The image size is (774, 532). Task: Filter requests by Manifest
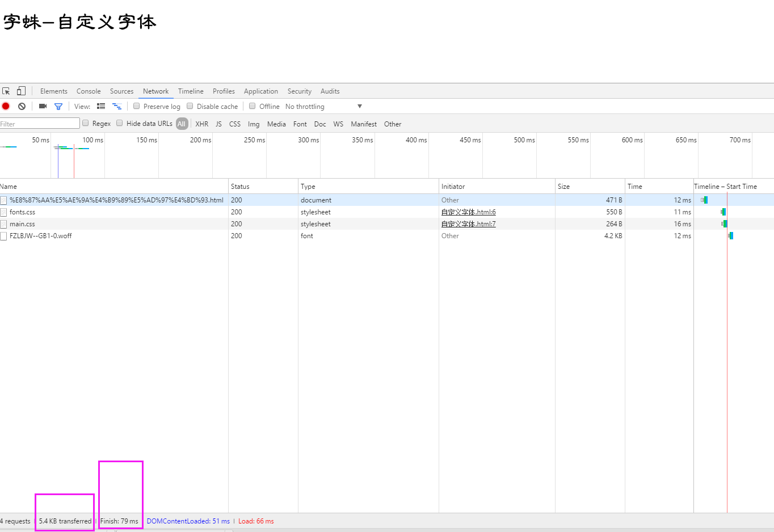coord(364,124)
